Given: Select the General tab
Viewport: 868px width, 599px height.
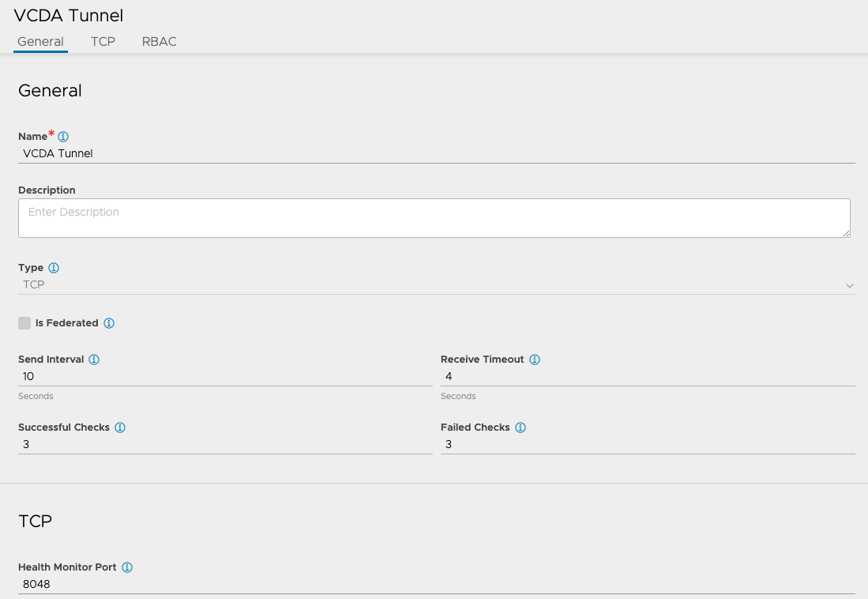Looking at the screenshot, I should tap(40, 41).
